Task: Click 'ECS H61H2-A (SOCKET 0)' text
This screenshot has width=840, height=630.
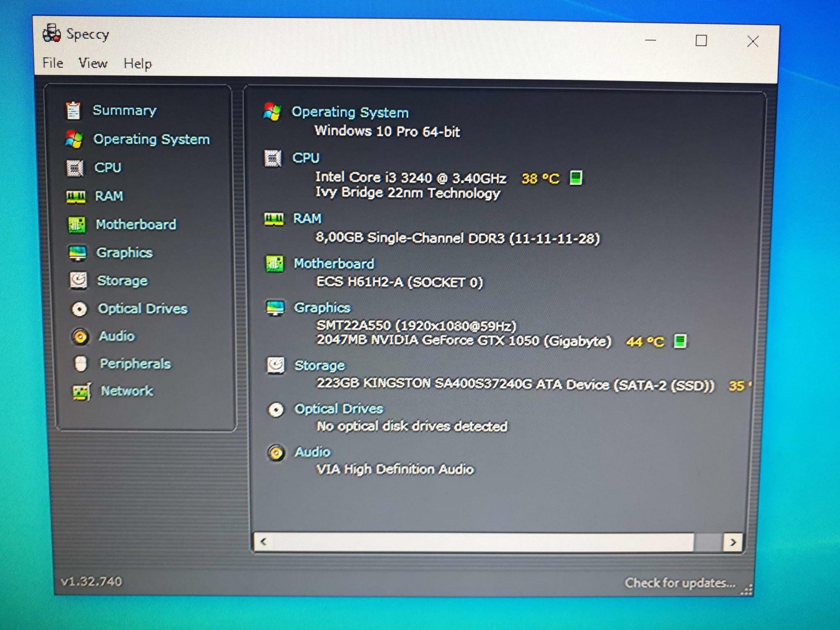Action: (399, 282)
